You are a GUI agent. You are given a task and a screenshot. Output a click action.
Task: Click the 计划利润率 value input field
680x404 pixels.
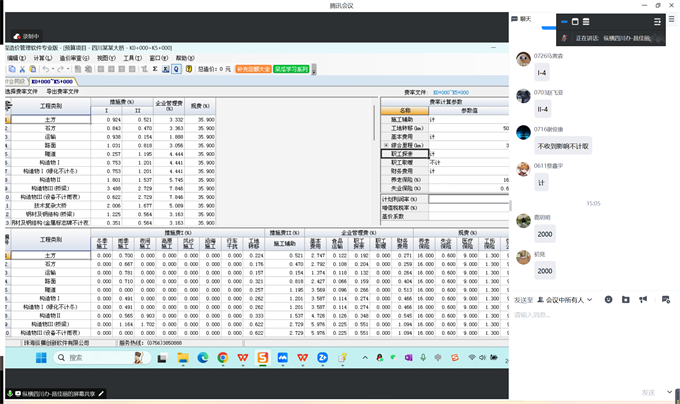click(x=468, y=199)
